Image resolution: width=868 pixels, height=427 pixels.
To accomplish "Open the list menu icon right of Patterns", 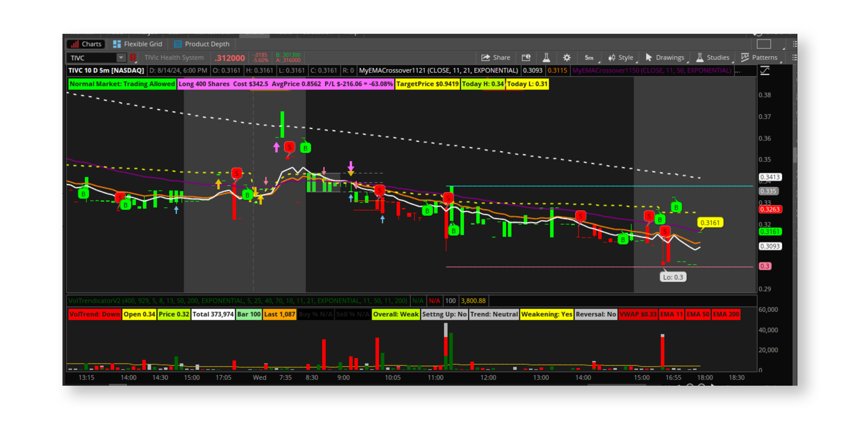I will point(794,58).
